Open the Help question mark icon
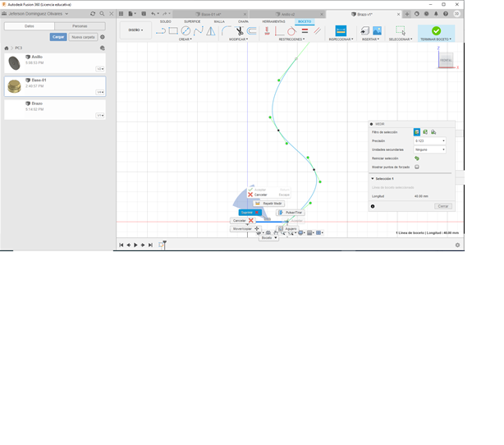The width and height of the screenshot is (504, 445). coord(446,14)
